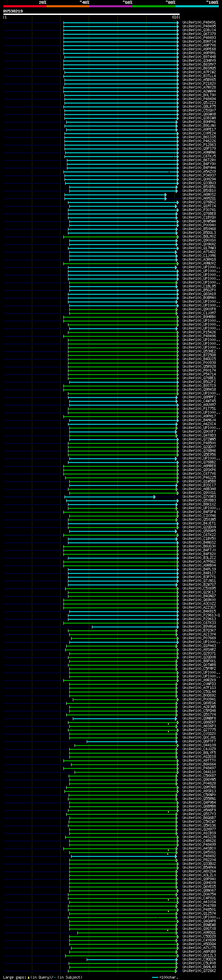The height and width of the screenshot is (980, 222).
Task: Select the UniRef100_P29613-1 label
Action: click(201, 615)
